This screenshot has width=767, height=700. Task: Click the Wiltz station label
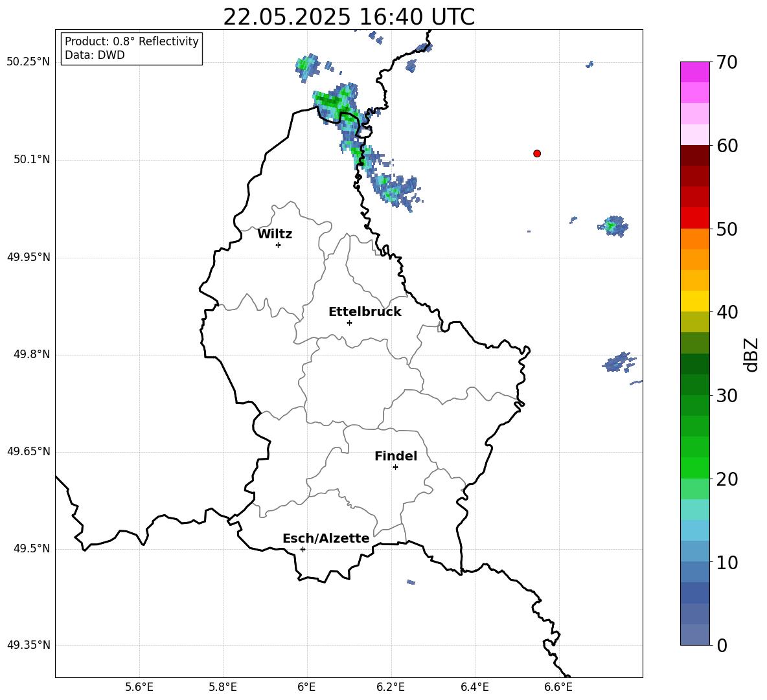275,234
